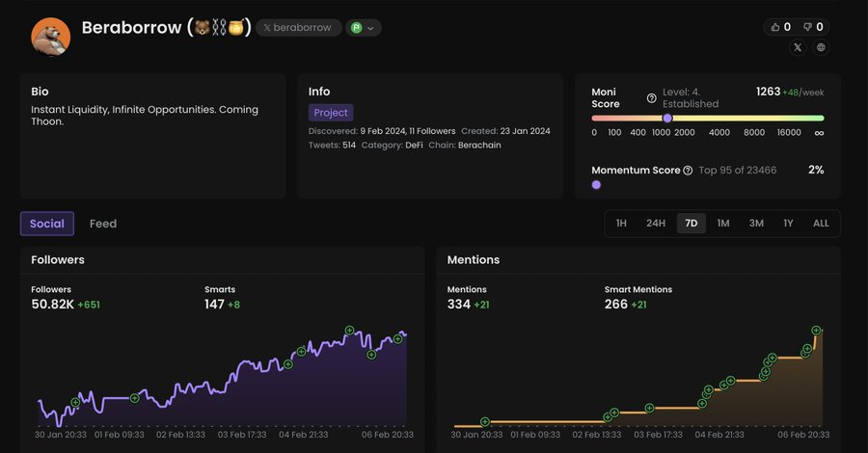The height and width of the screenshot is (453, 868).
Task: Click the Moni Score slider handle
Action: tap(667, 118)
